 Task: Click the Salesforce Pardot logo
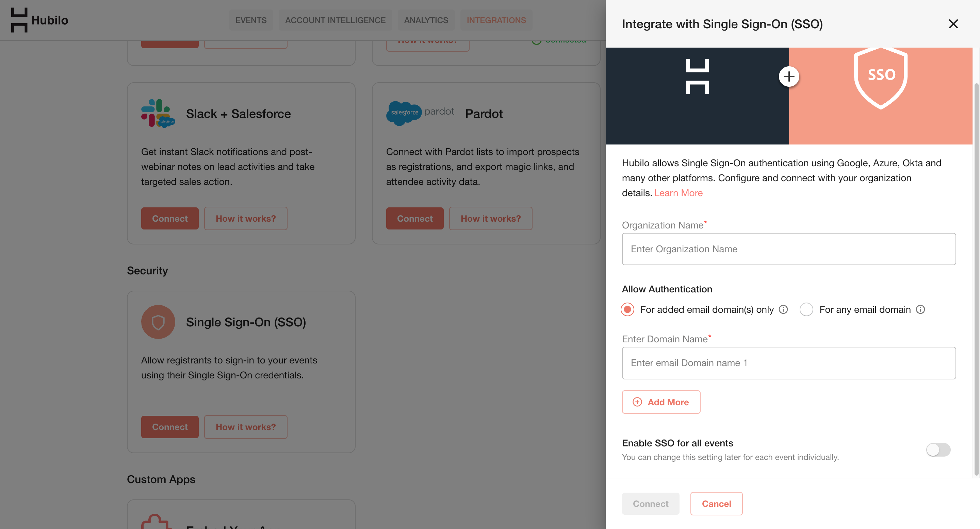420,113
